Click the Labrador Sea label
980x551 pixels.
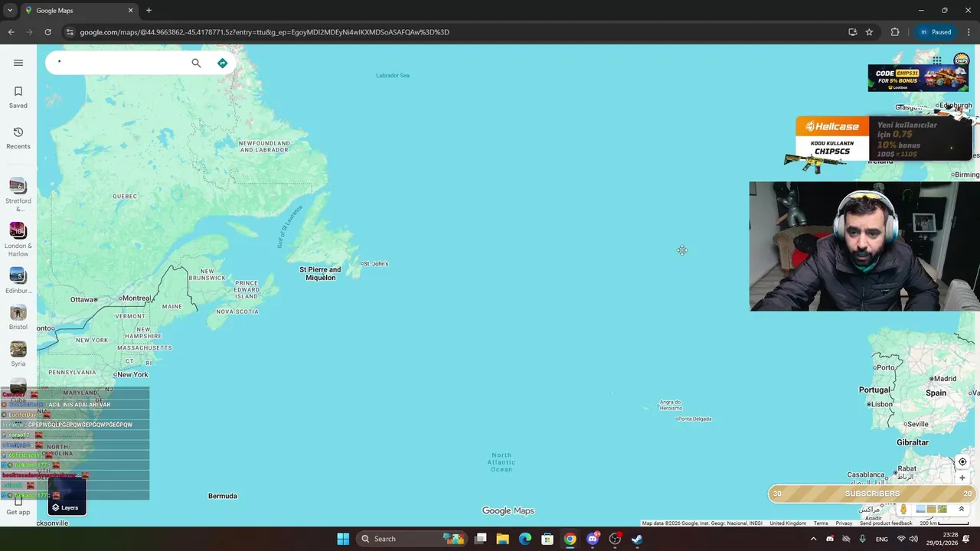[x=393, y=75]
